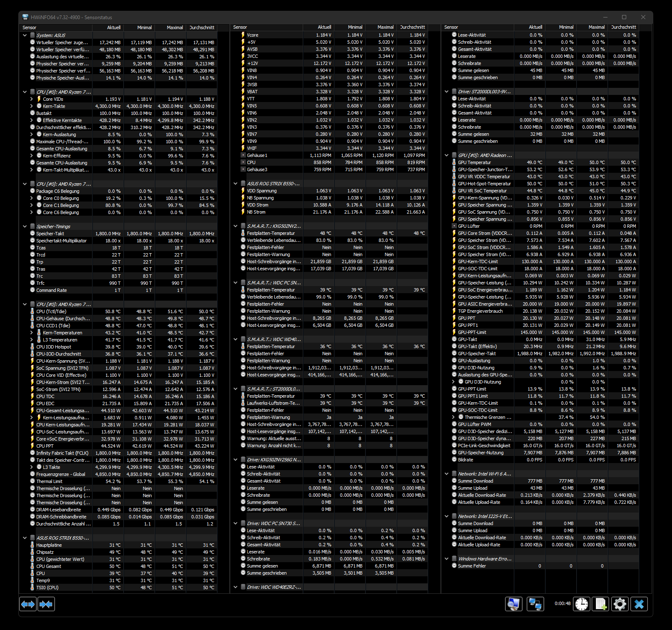Click the round icon beside Thermal Limit
The height and width of the screenshot is (630, 672).
pyautogui.click(x=32, y=481)
